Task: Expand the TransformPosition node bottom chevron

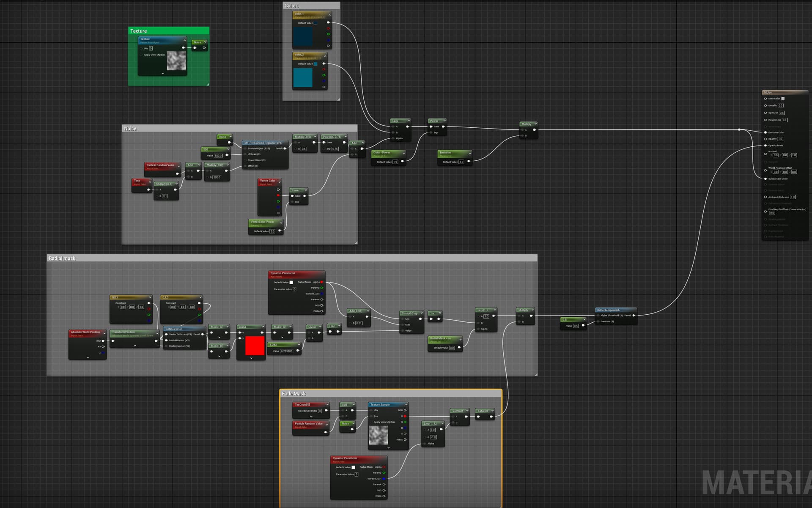Action: (x=135, y=346)
